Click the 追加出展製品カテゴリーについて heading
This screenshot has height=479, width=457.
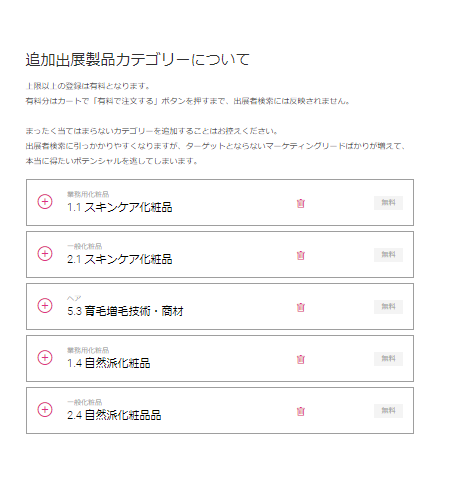click(138, 60)
